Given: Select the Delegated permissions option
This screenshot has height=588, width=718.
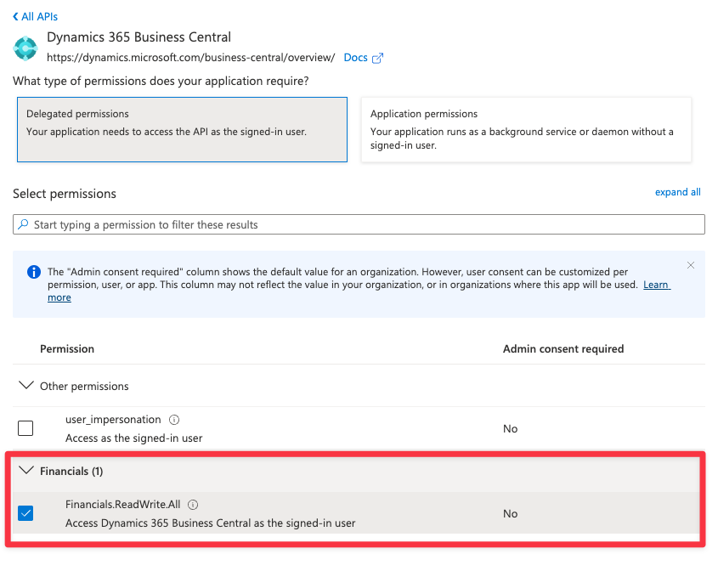Looking at the screenshot, I should pos(182,129).
